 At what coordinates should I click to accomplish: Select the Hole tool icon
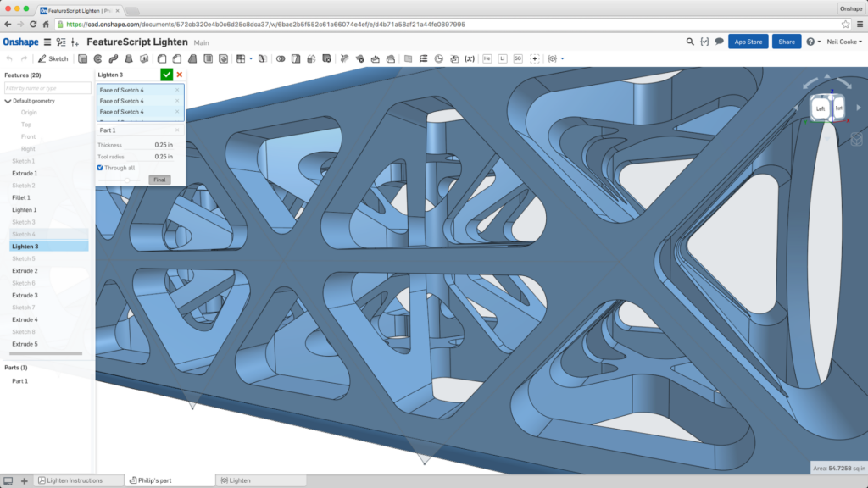tap(223, 58)
